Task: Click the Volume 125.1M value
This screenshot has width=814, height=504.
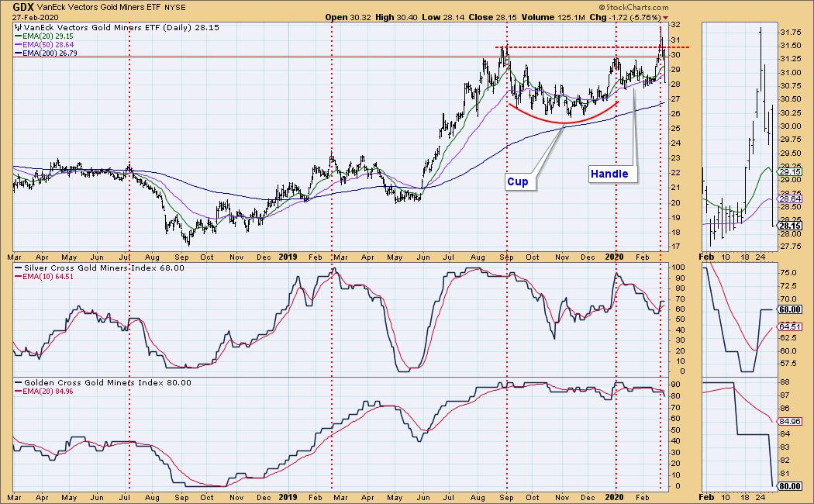Action: pyautogui.click(x=553, y=17)
